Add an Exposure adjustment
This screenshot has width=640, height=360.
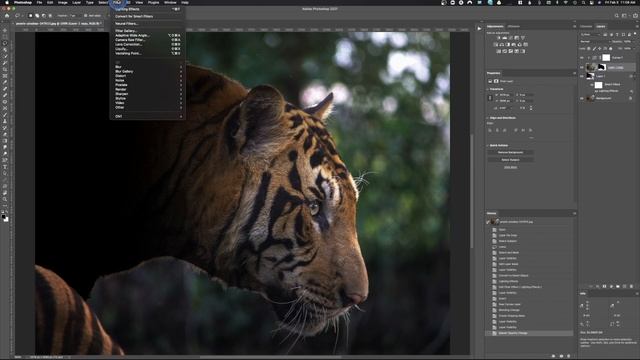517,38
